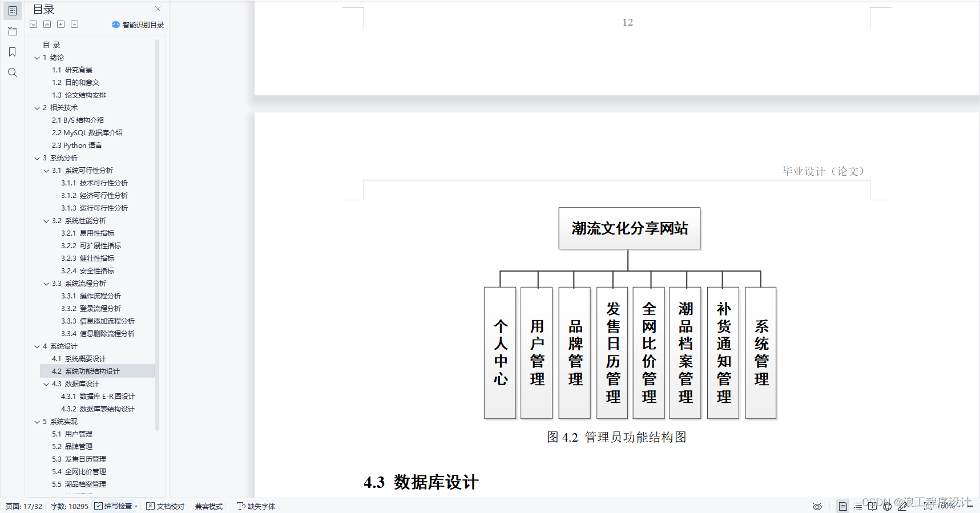Click the collapse-all up-chevron box icon
The width and height of the screenshot is (980, 513).
click(x=47, y=25)
